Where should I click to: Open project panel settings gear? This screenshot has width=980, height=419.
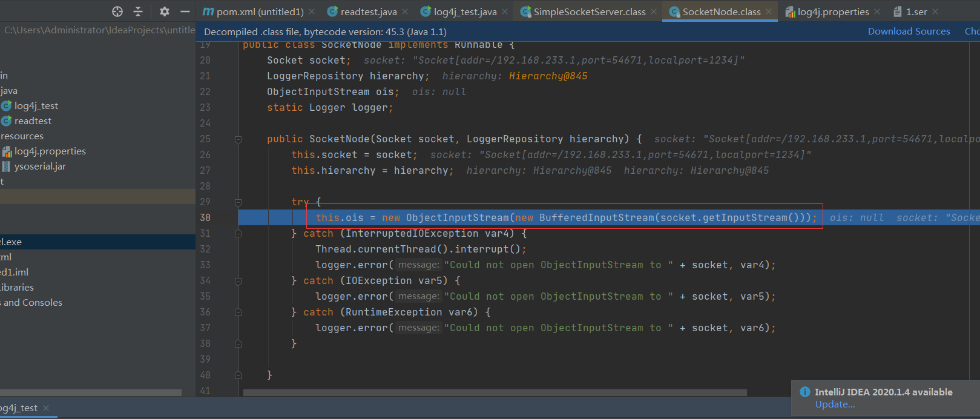pyautogui.click(x=165, y=12)
